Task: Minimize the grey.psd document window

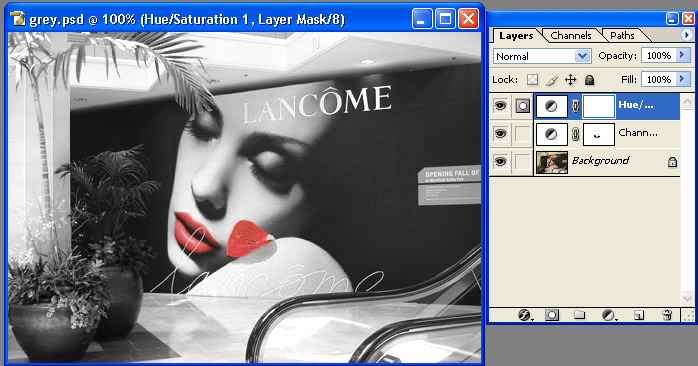Action: [x=422, y=19]
